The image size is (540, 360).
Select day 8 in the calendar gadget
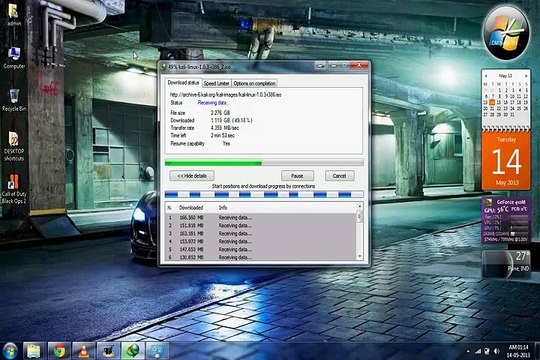coord(499,96)
